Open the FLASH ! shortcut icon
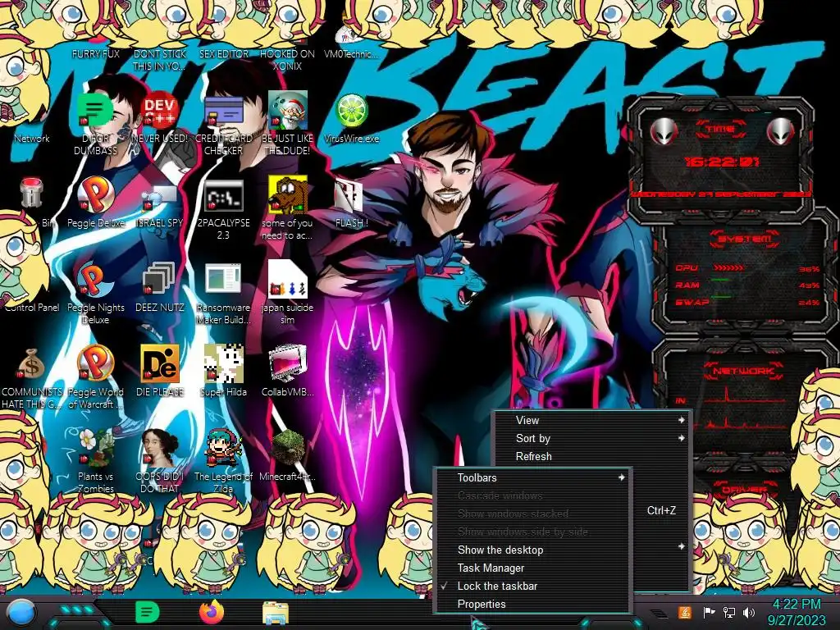Screen dimensions: 840x630 [x=349, y=195]
